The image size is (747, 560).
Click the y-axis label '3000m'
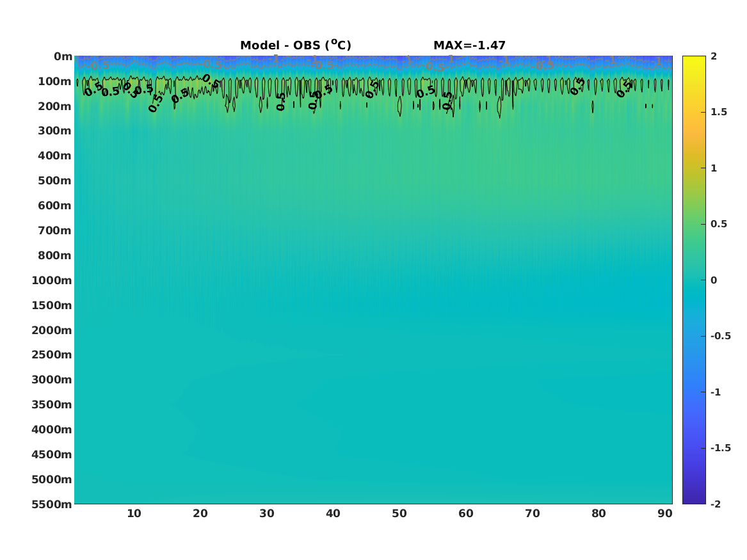click(x=52, y=380)
